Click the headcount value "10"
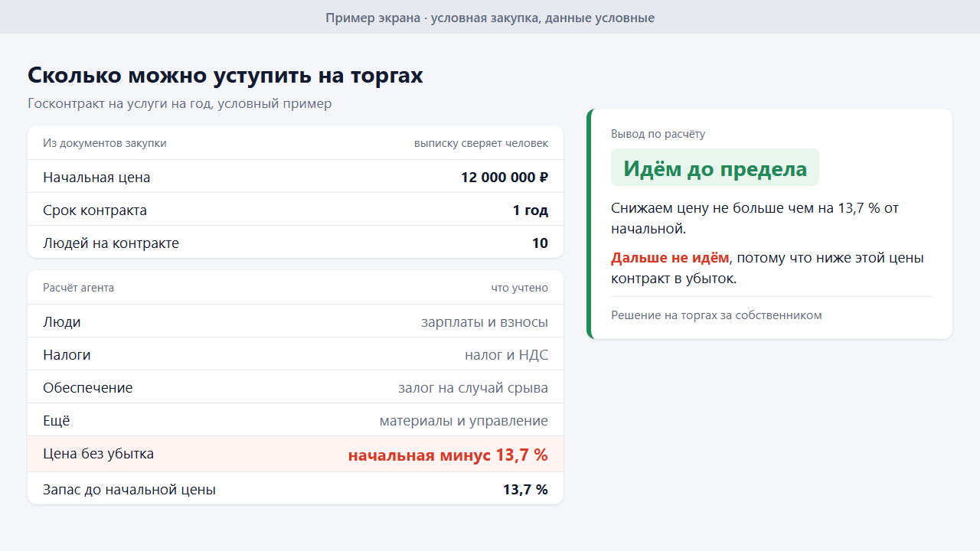The image size is (980, 551). pos(540,243)
